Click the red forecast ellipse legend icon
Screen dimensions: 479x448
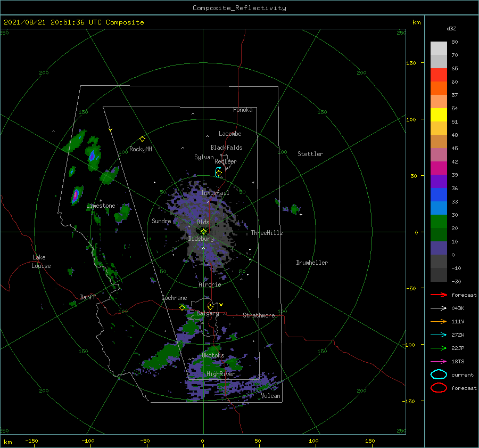[x=439, y=388]
